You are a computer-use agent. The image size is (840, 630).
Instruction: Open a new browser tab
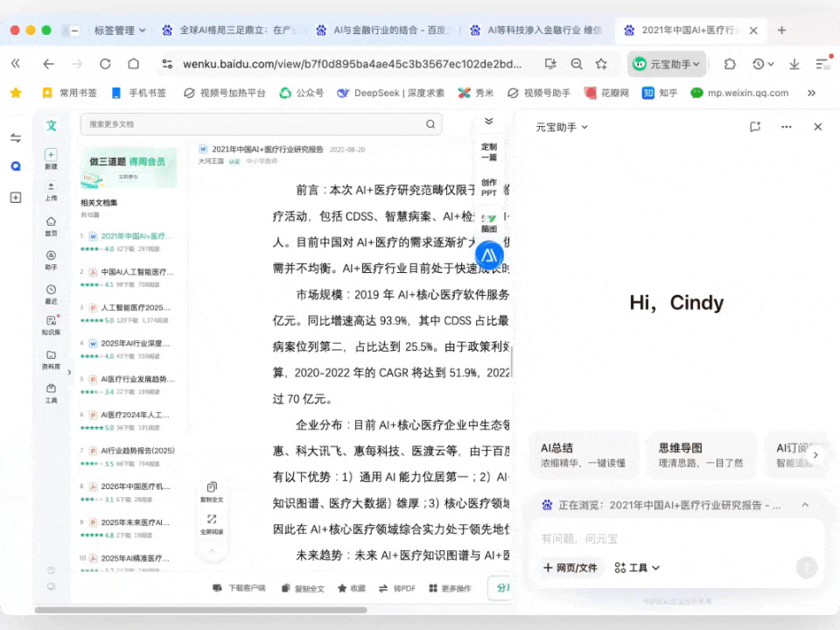(781, 31)
